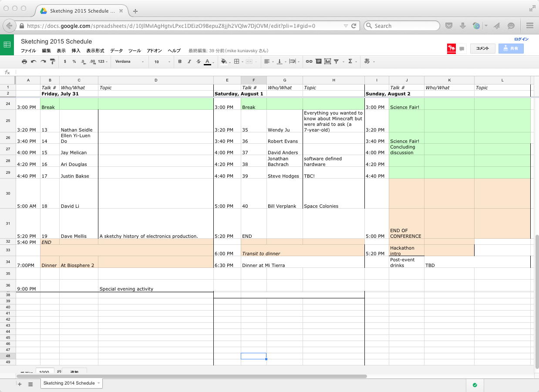The height and width of the screenshot is (392, 539).
Task: Click the Undo arrow icon
Action: (x=34, y=62)
